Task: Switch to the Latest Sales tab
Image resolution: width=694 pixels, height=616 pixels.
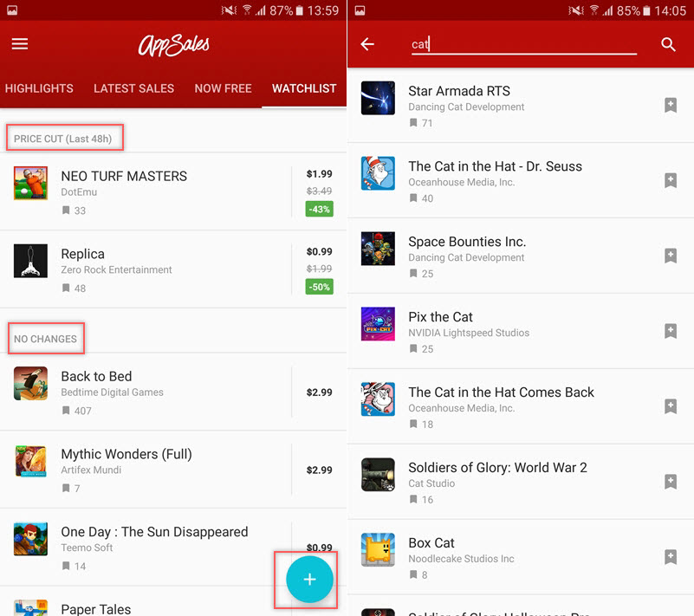Action: coord(133,88)
